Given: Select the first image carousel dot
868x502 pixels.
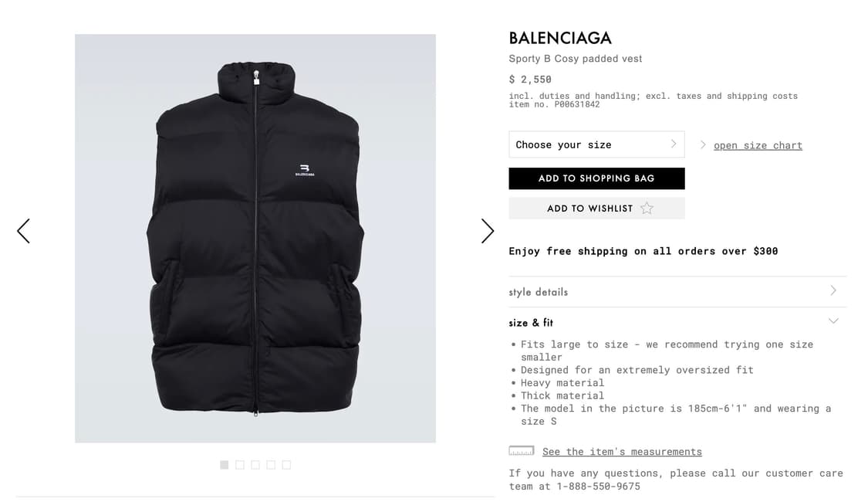Looking at the screenshot, I should 225,465.
